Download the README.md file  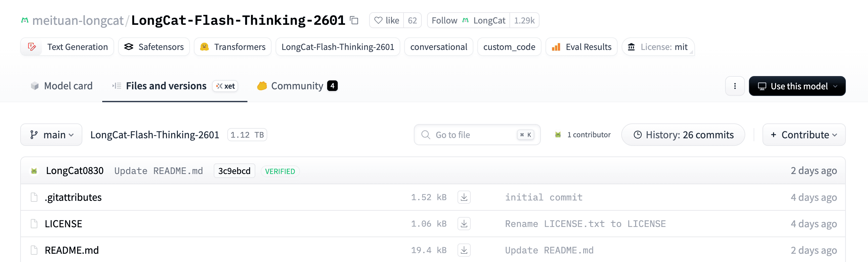[x=464, y=250]
